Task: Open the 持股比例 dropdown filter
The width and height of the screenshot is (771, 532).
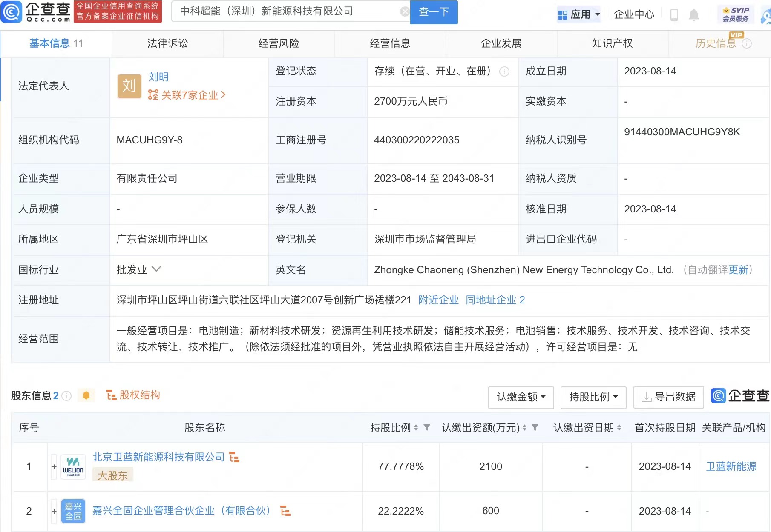Action: click(593, 397)
